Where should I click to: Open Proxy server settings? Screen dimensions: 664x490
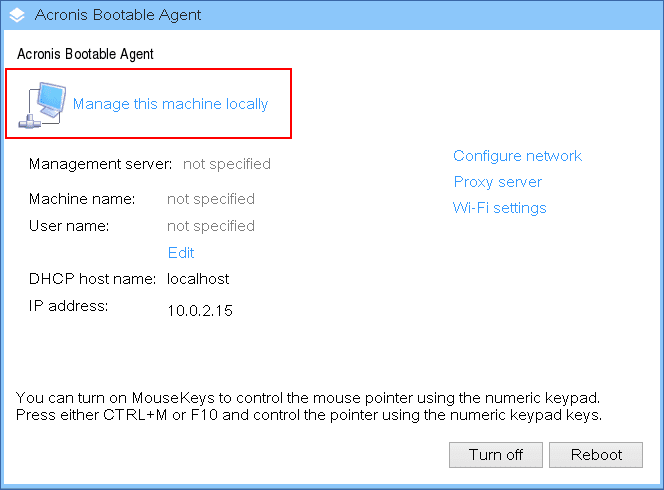[x=497, y=182]
